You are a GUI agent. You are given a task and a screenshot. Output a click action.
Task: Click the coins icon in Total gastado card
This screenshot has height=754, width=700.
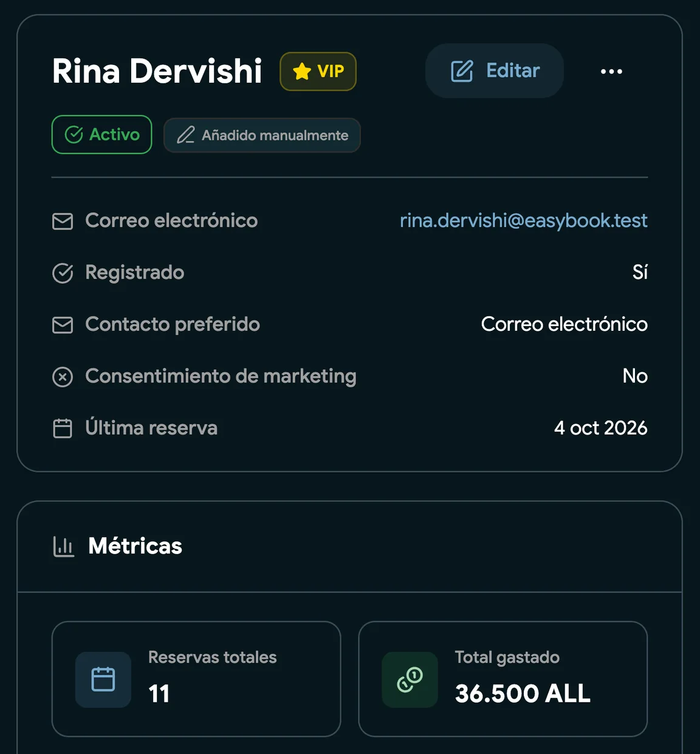(410, 679)
